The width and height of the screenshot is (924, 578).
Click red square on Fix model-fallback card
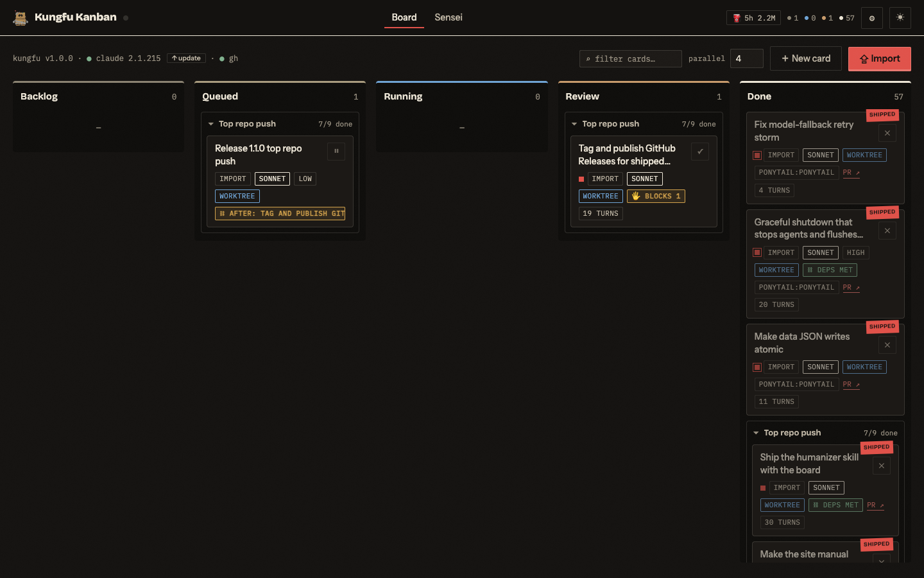point(757,155)
